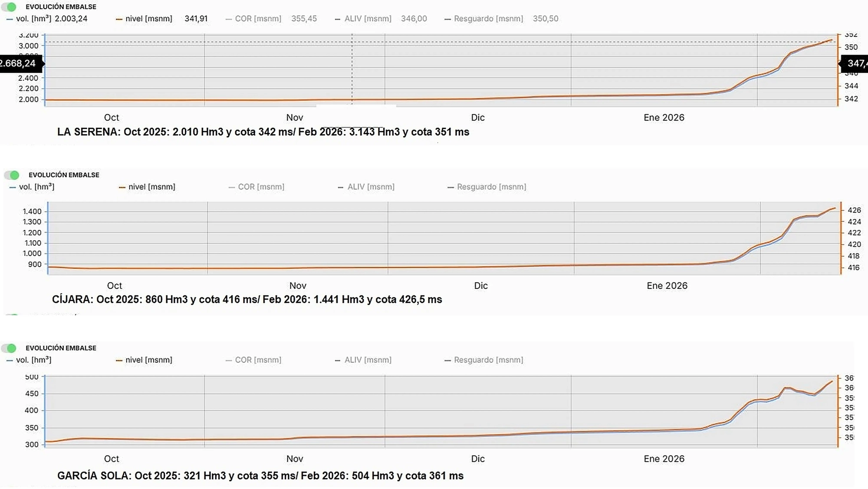Click the 355,45 COR value in La Serena legend
This screenshot has height=489, width=868.
(x=304, y=19)
